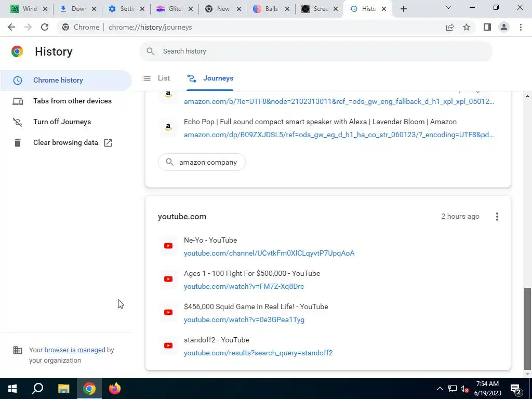Screen dimensions: 532x399
Task: Click the YouTube icon beside Ages 1 - 100 entry
Action: click(x=168, y=279)
